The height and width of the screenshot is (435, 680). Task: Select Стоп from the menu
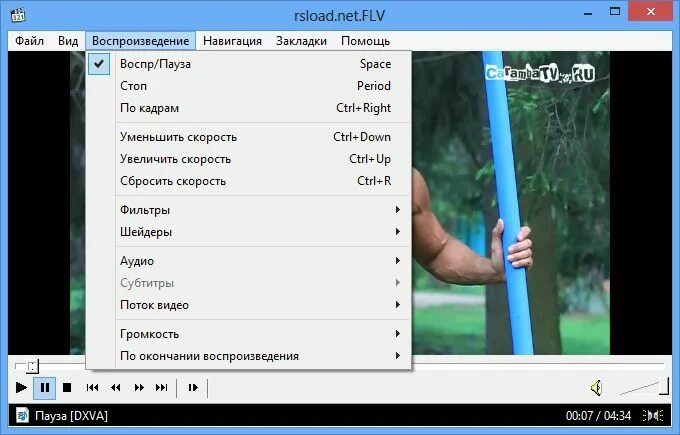(249, 86)
